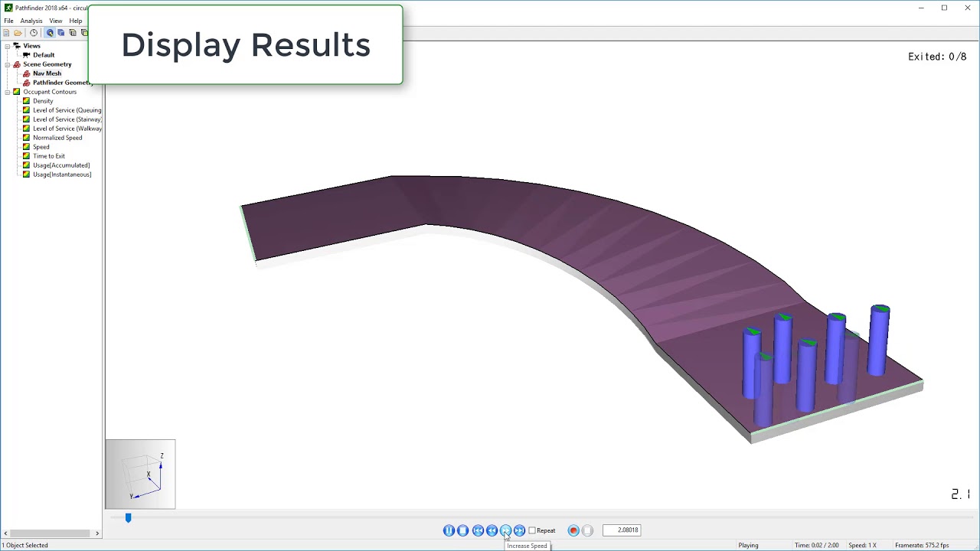The height and width of the screenshot is (551, 980).
Task: Select the Occupant Contours node
Action: click(x=50, y=92)
